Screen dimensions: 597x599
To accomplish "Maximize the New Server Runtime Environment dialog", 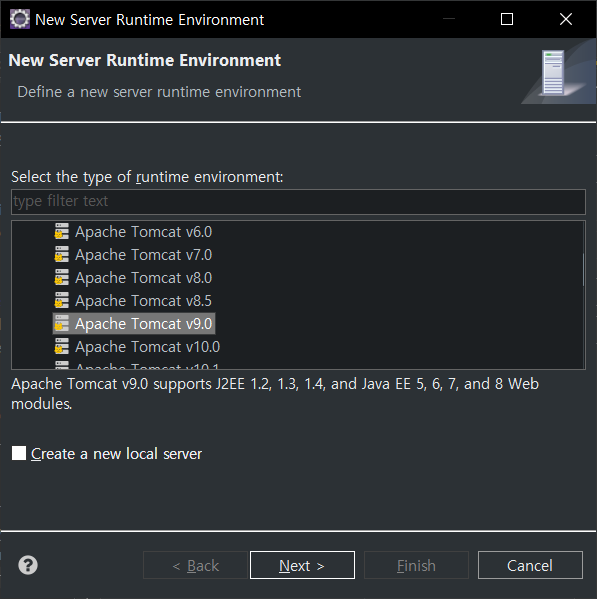I will [506, 19].
